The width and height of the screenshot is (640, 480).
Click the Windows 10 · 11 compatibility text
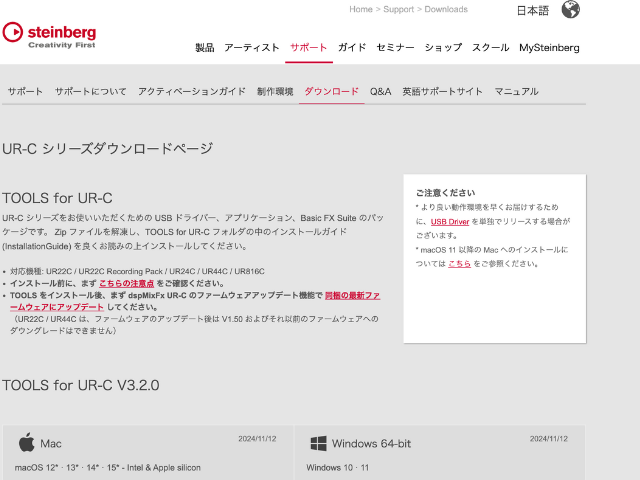(338, 467)
